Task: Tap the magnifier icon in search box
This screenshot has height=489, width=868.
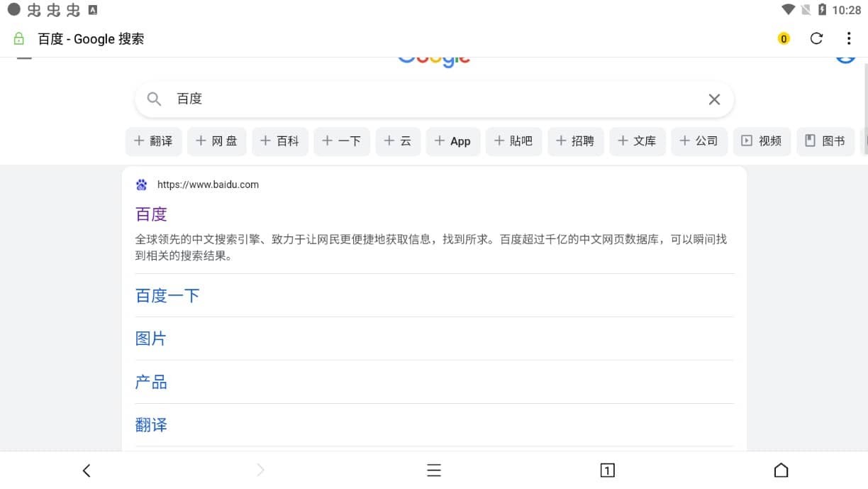Action: point(154,99)
